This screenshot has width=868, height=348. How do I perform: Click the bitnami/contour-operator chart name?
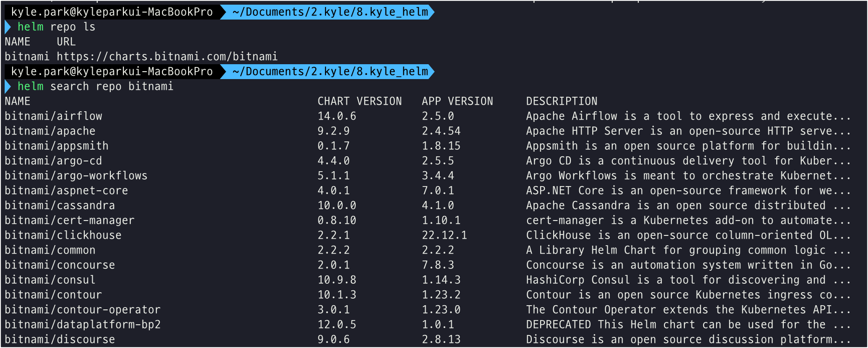tap(83, 310)
